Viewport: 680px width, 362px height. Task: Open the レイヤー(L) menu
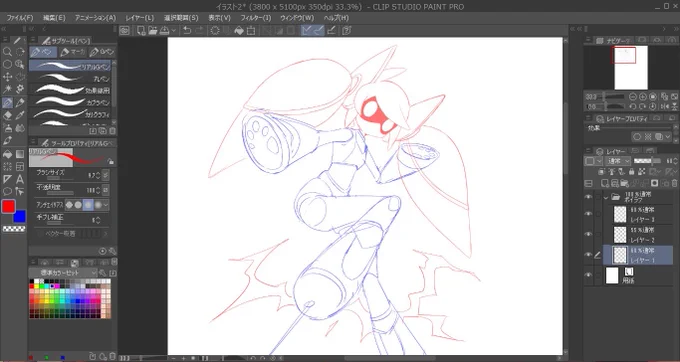point(140,18)
